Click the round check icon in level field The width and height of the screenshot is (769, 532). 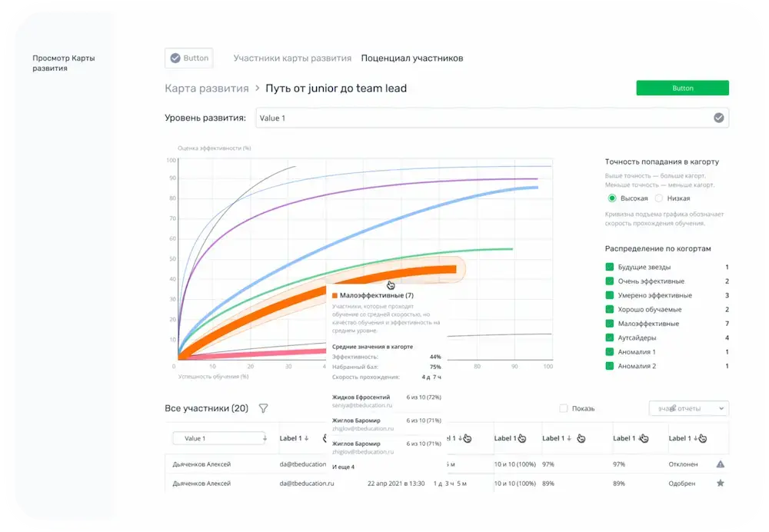(x=718, y=118)
